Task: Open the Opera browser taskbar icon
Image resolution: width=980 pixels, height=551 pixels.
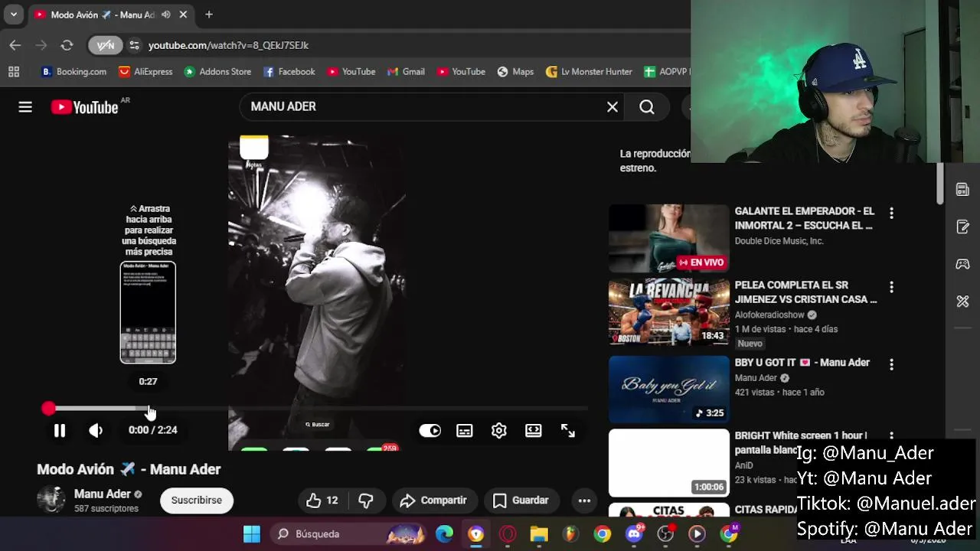Action: pyautogui.click(x=508, y=534)
